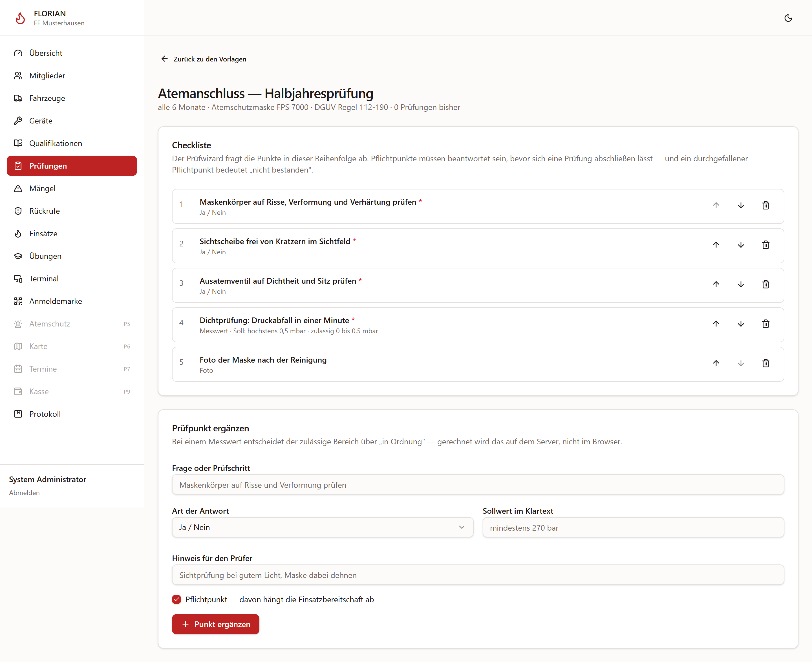Focus the 'Sollwert im Klartext' field
The image size is (812, 662).
pyautogui.click(x=633, y=528)
